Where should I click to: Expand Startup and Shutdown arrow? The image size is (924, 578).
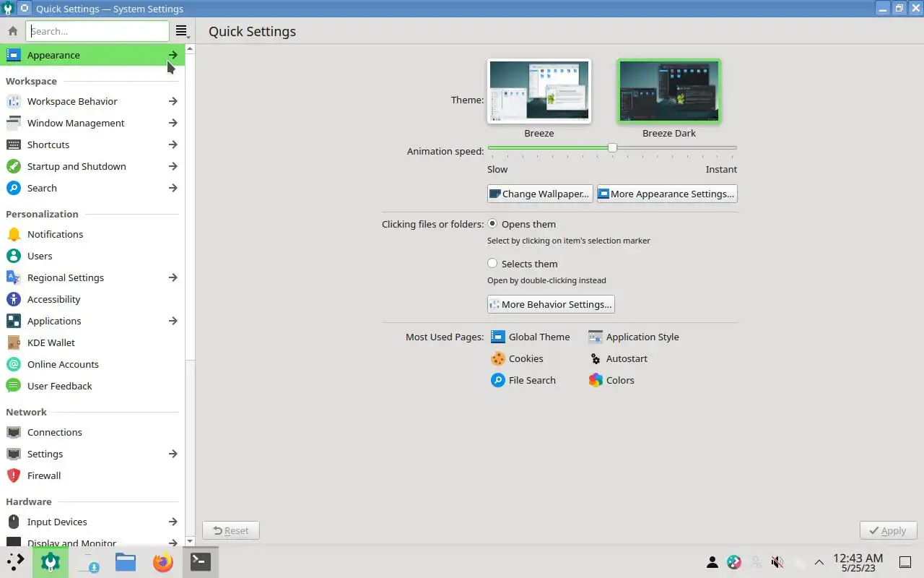[x=173, y=166]
